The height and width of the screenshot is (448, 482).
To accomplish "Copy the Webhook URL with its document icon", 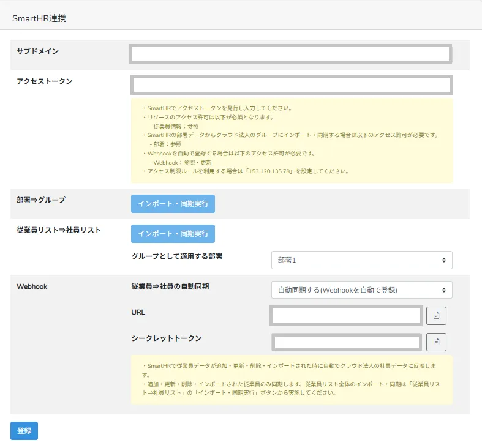I will coord(436,316).
